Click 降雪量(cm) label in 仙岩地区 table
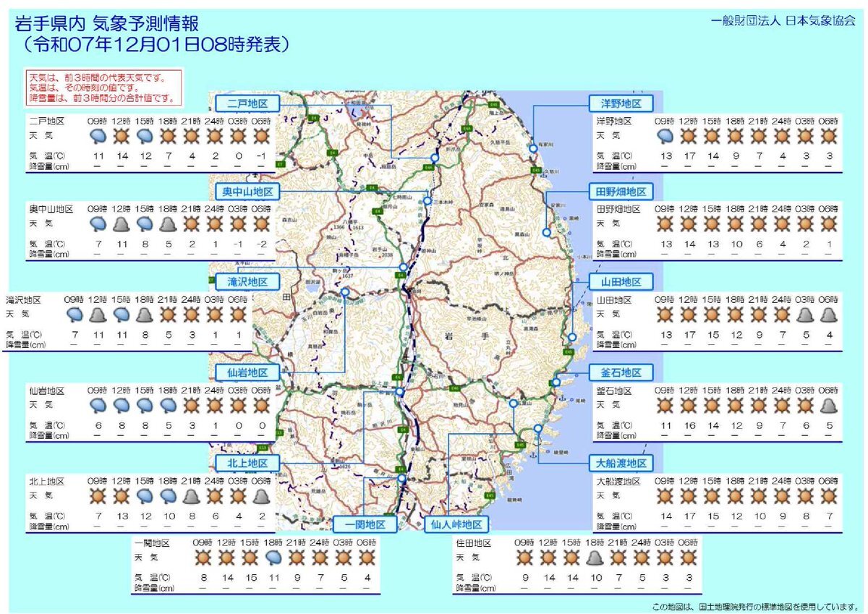This screenshot has width=868, height=614. click(x=49, y=435)
